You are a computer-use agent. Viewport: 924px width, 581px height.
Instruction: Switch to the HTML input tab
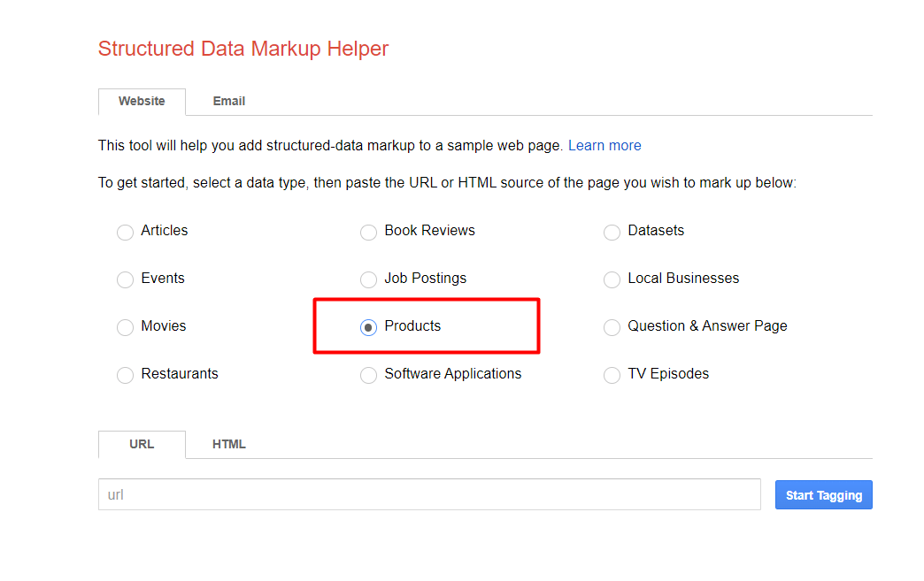[x=228, y=445]
